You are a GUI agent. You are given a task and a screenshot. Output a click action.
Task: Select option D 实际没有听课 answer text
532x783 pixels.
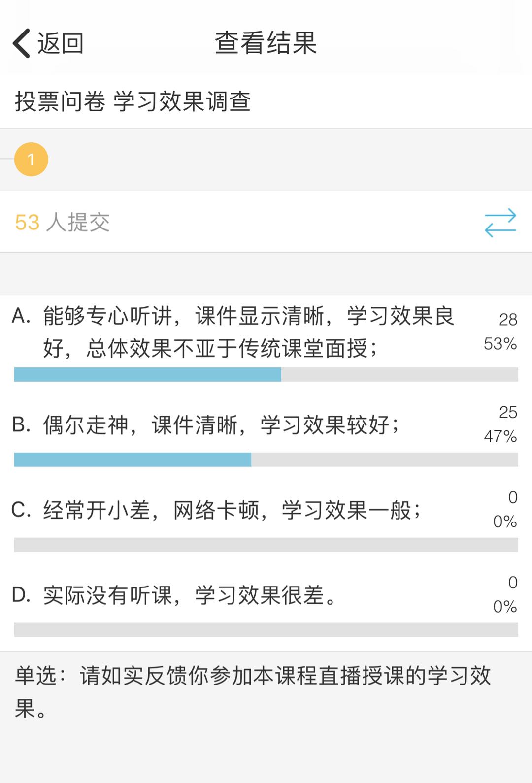coord(190,595)
